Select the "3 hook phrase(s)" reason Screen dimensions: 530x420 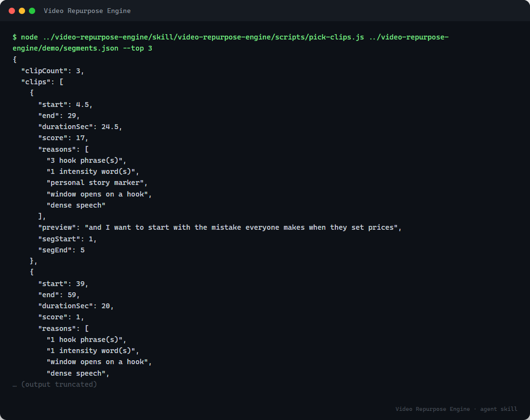pyautogui.click(x=87, y=160)
